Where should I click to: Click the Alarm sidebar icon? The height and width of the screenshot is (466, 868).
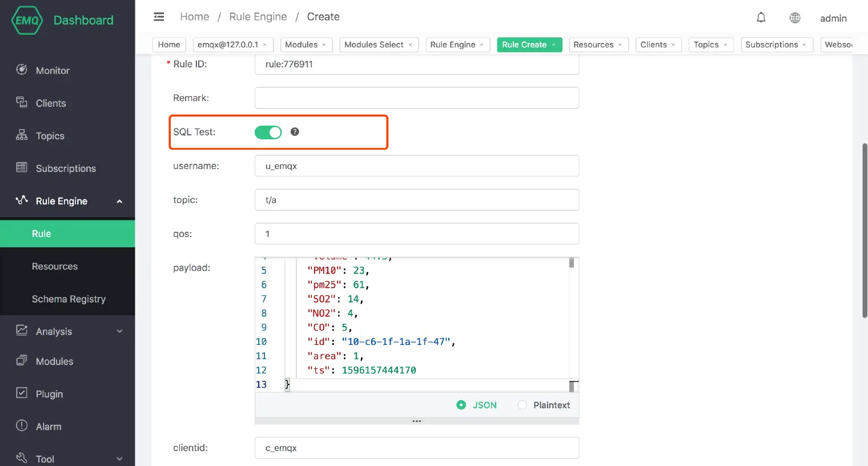click(x=22, y=425)
